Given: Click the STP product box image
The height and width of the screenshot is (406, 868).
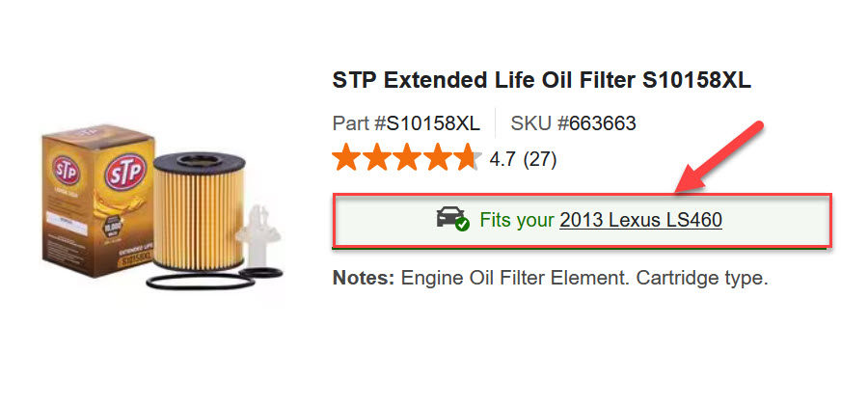Looking at the screenshot, I should (x=97, y=200).
